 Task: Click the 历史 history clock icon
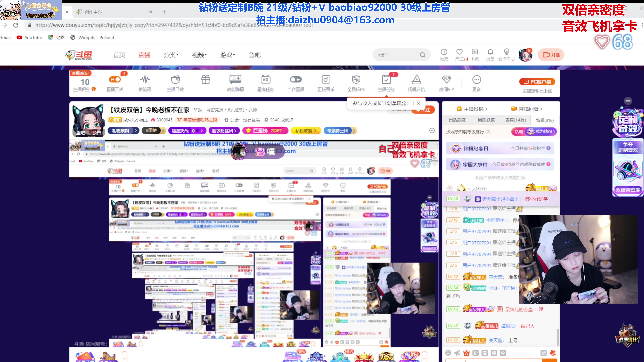(444, 55)
